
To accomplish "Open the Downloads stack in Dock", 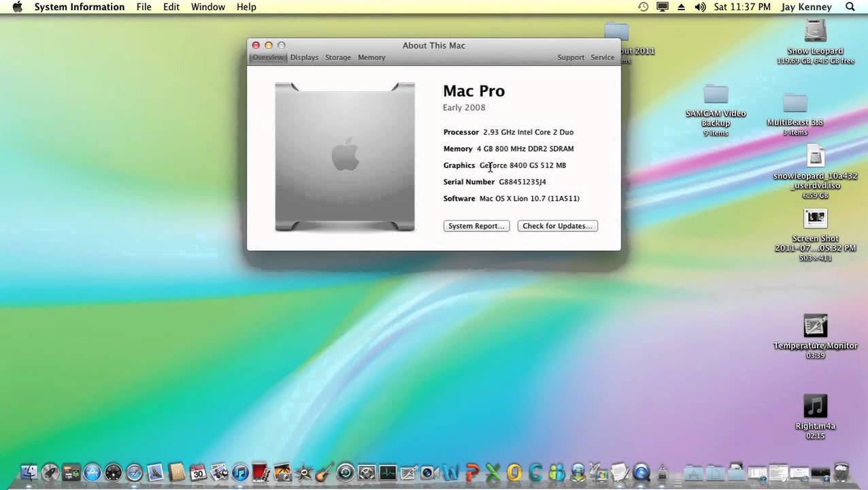I will pyautogui.click(x=737, y=472).
